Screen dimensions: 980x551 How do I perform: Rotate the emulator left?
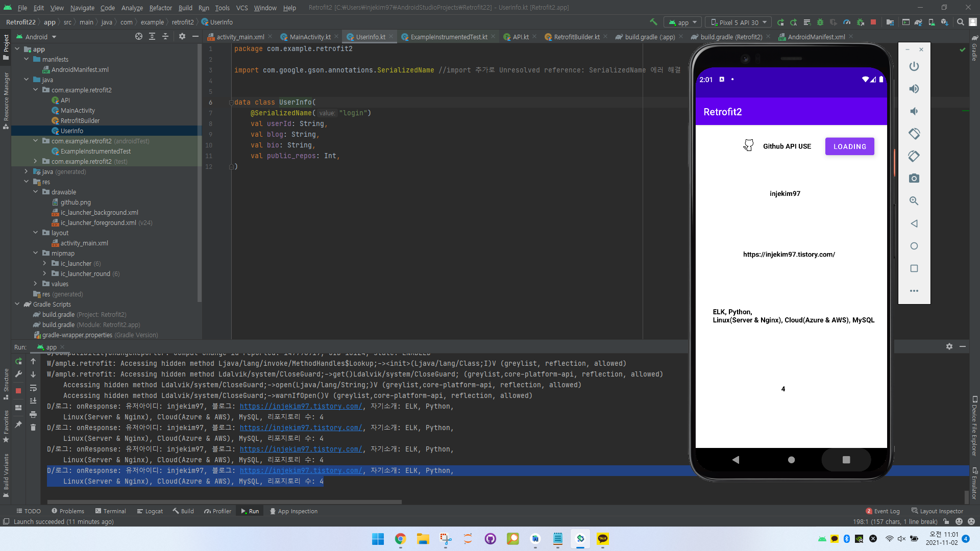point(914,134)
